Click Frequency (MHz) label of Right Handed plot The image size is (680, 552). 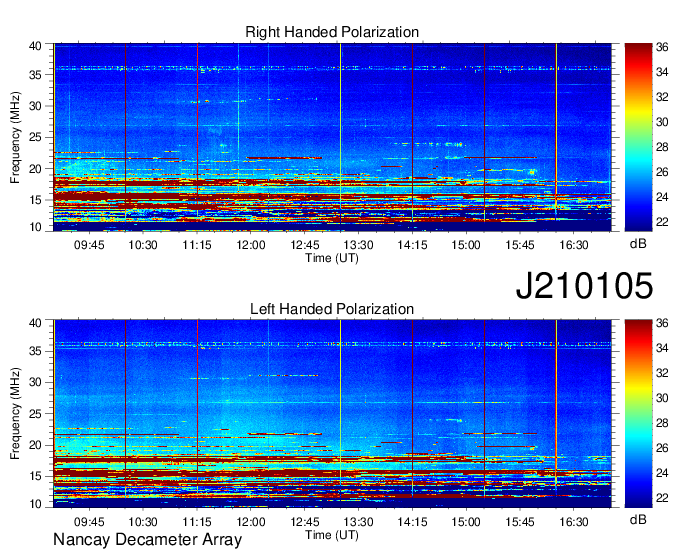[15, 137]
